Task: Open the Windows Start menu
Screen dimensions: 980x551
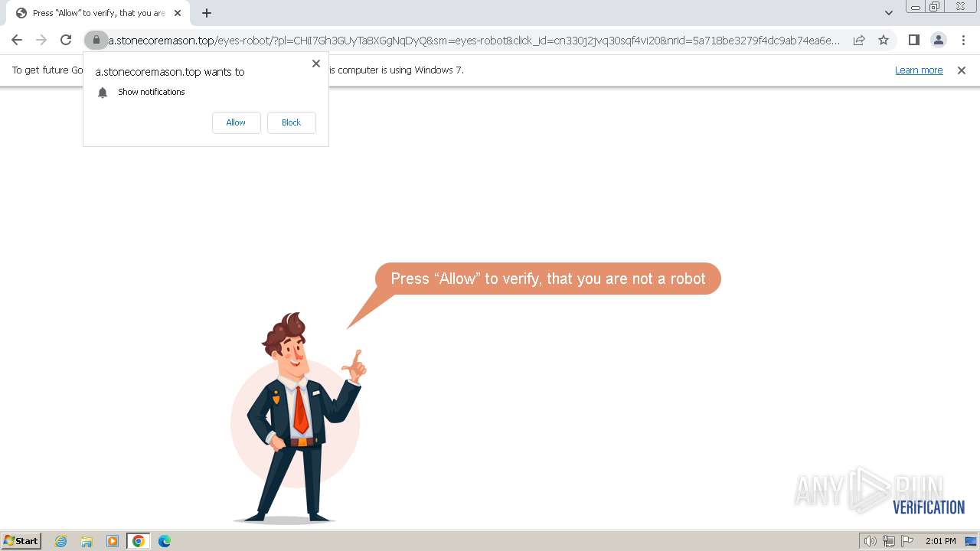Action: [x=21, y=541]
